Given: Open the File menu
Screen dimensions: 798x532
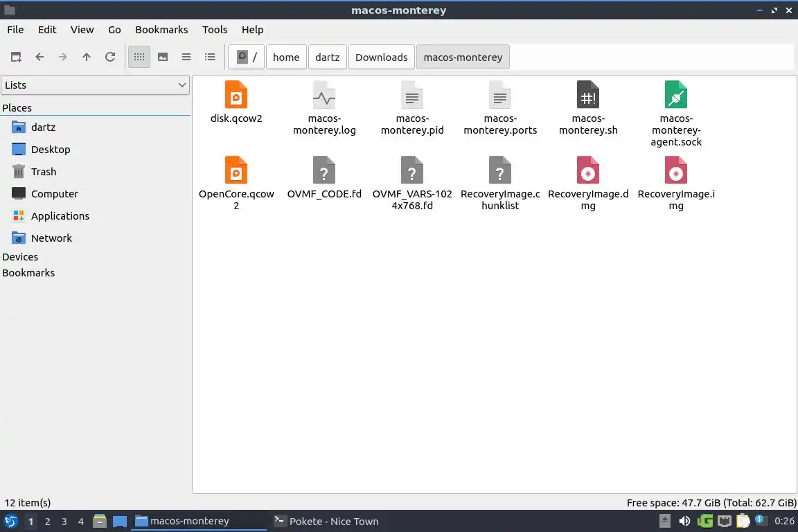Looking at the screenshot, I should coord(15,30).
